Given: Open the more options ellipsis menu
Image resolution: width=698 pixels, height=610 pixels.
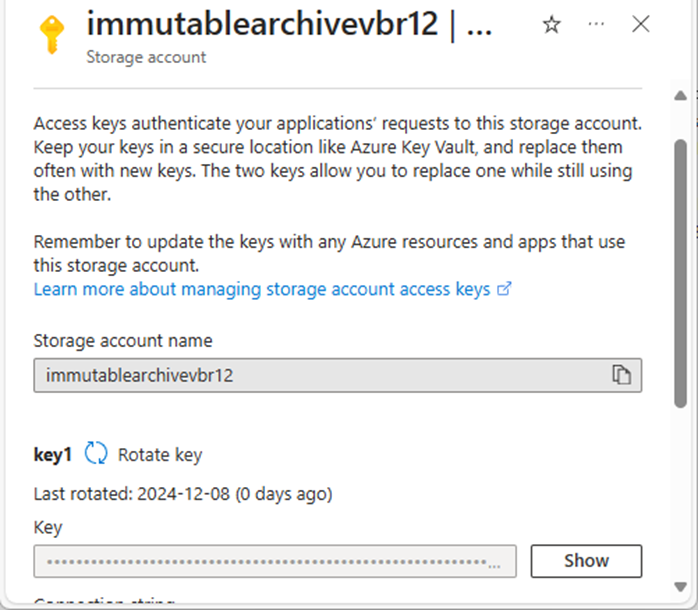Looking at the screenshot, I should 596,24.
